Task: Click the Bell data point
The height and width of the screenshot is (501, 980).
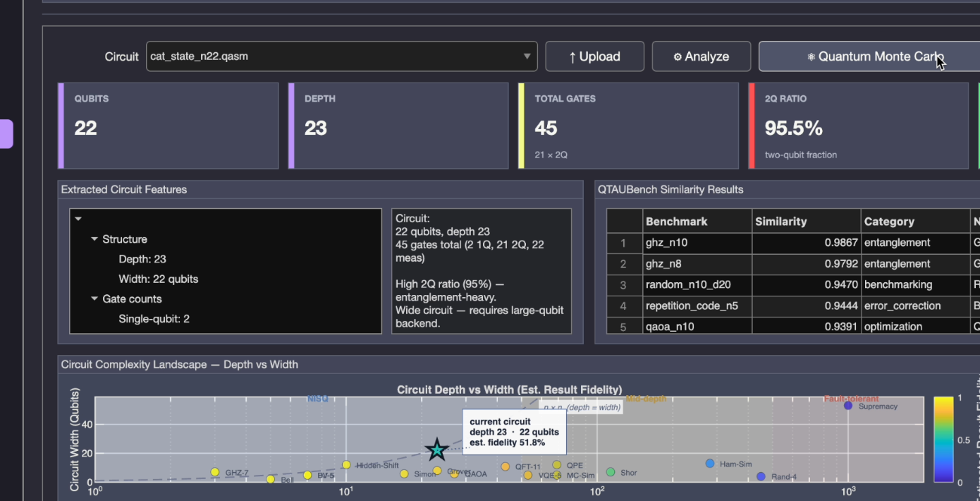Action: click(x=270, y=479)
